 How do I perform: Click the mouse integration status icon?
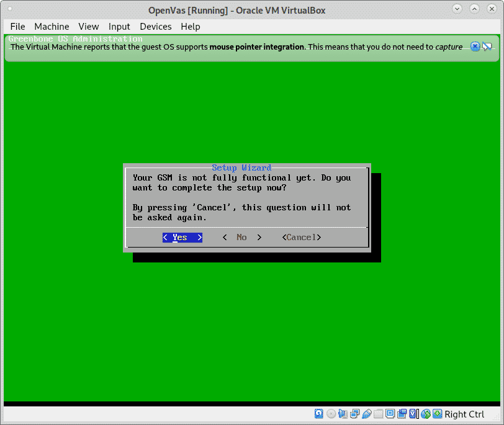(426, 414)
